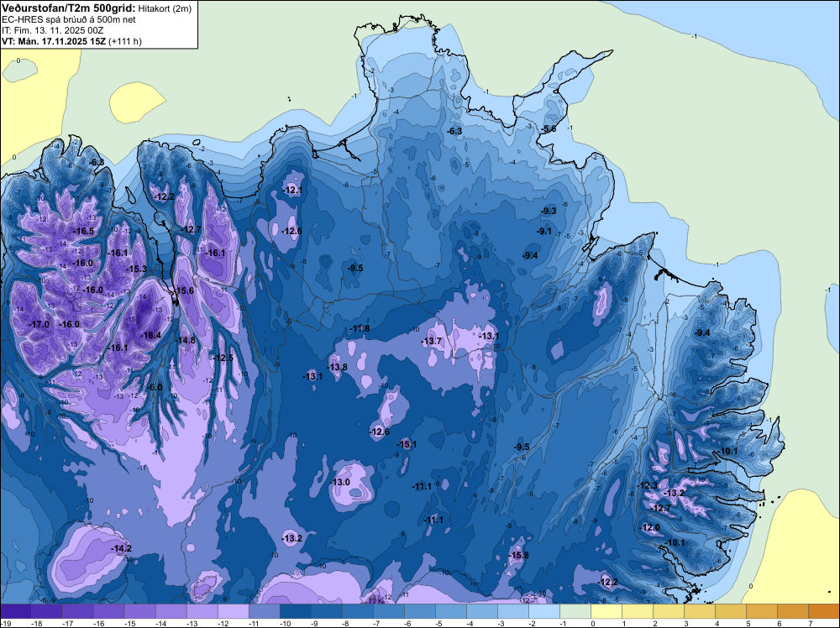The image size is (840, 628).
Task: Click the -17.0 temperature value
Action: point(39,324)
